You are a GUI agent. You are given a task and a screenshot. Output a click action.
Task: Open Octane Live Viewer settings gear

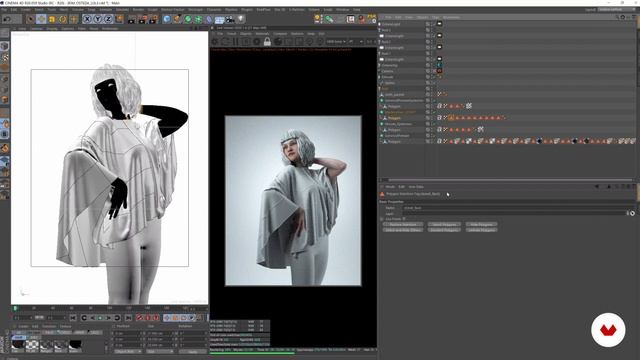pyautogui.click(x=257, y=42)
